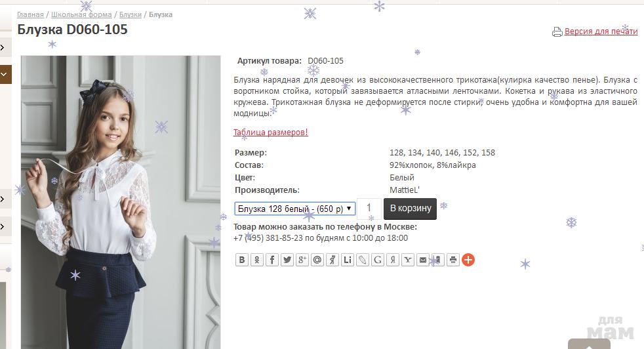Open blouse size and price dropdown
This screenshot has width=644, height=349.
[295, 209]
